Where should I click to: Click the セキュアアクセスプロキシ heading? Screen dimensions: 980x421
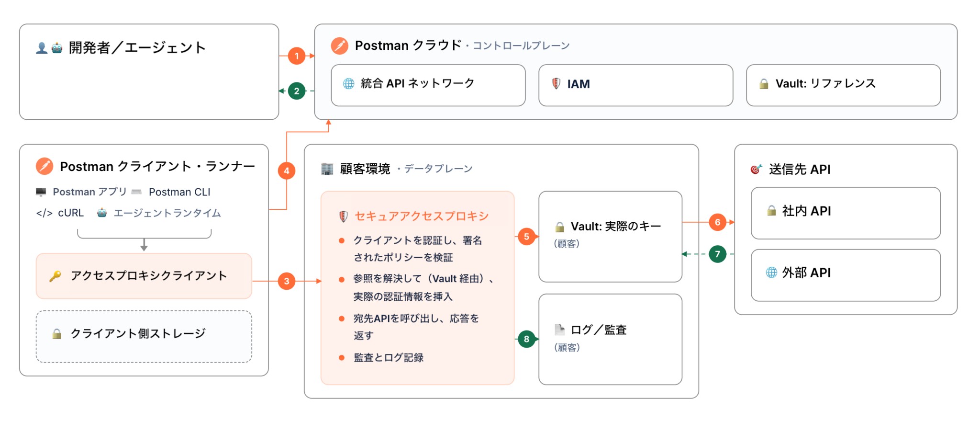click(x=422, y=216)
